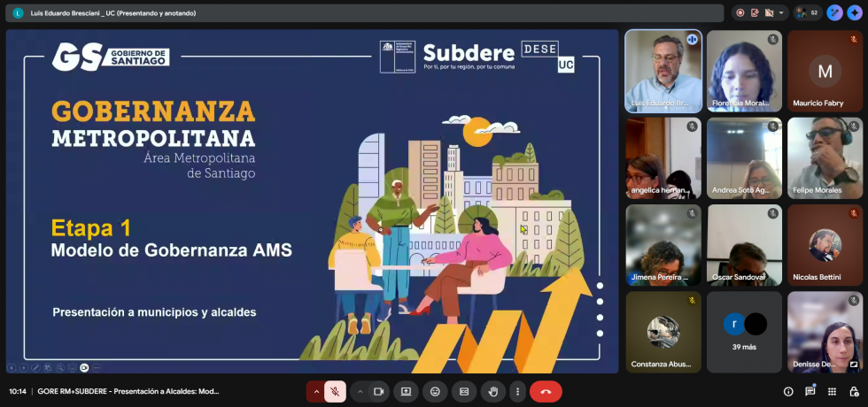This screenshot has height=407, width=868.
Task: Leave the call with red hang-up button
Action: (x=546, y=391)
